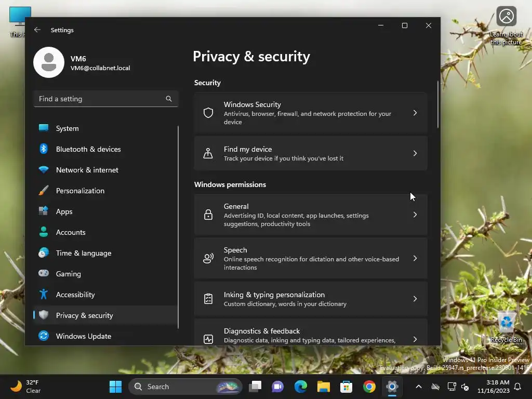Open Speech online recognition settings

click(311, 258)
